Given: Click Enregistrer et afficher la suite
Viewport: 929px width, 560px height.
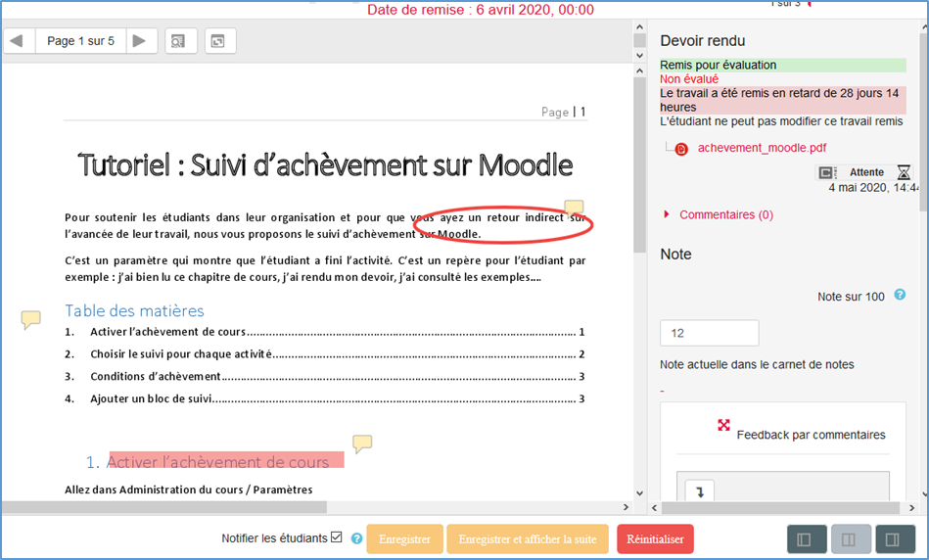Looking at the screenshot, I should [x=528, y=539].
